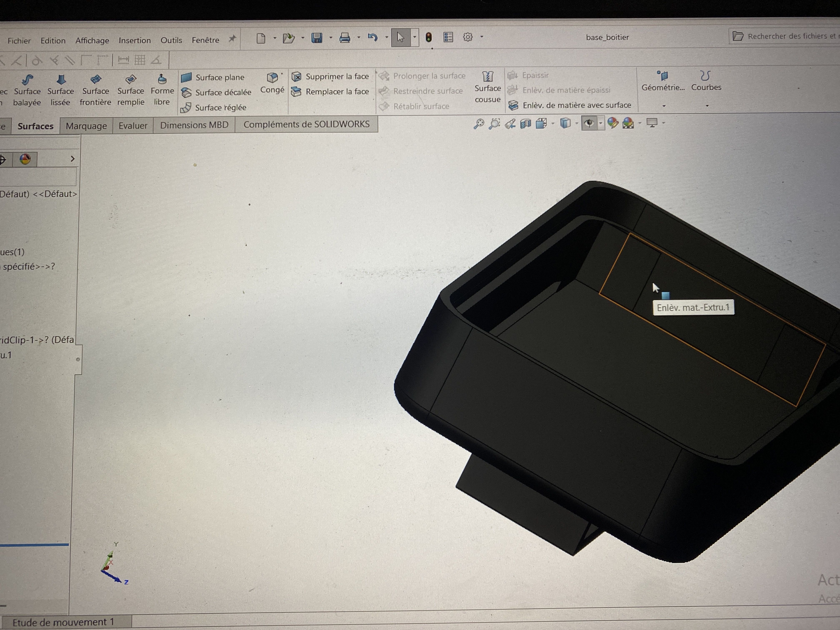
Task: Open the Options gear icon
Action: 468,37
